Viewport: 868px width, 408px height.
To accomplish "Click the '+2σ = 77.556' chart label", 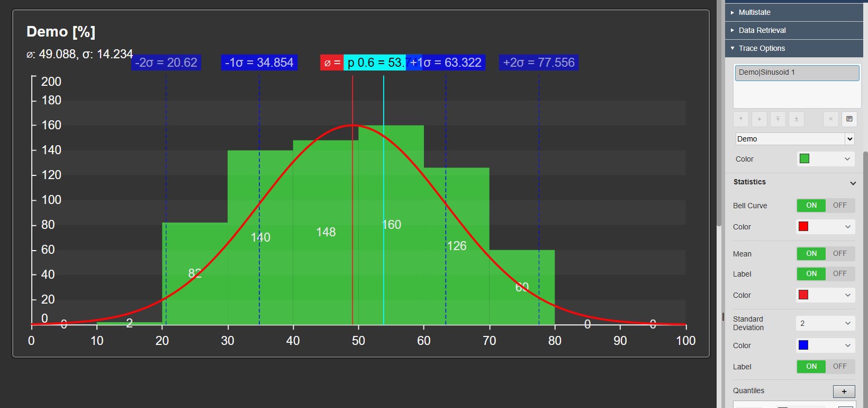I will 539,63.
